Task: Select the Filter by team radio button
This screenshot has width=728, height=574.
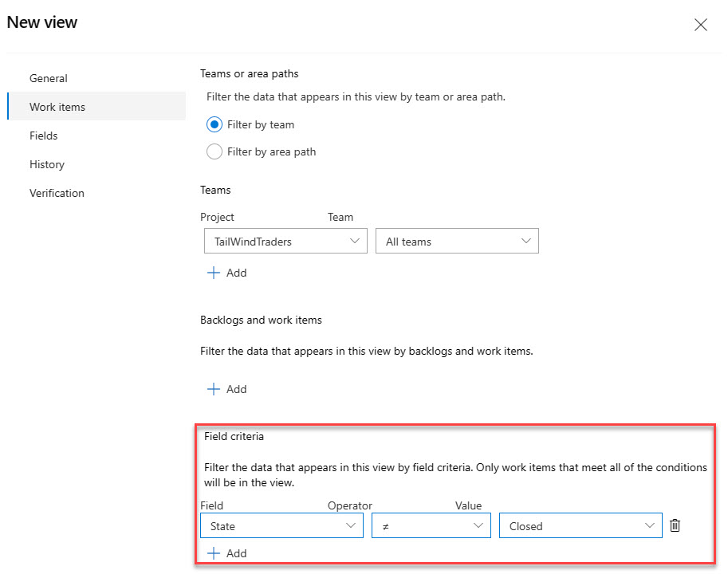Action: [214, 125]
